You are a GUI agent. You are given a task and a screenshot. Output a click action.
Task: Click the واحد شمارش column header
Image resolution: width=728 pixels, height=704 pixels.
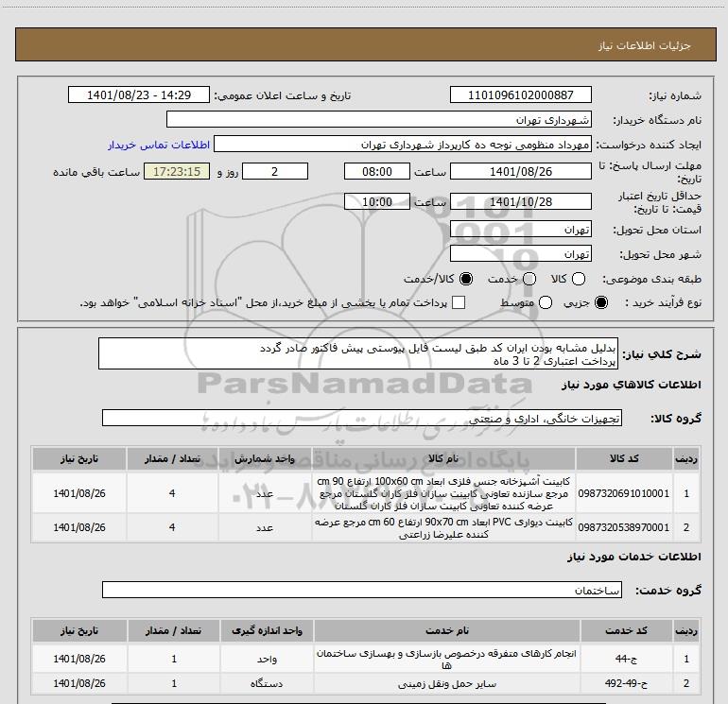point(265,458)
